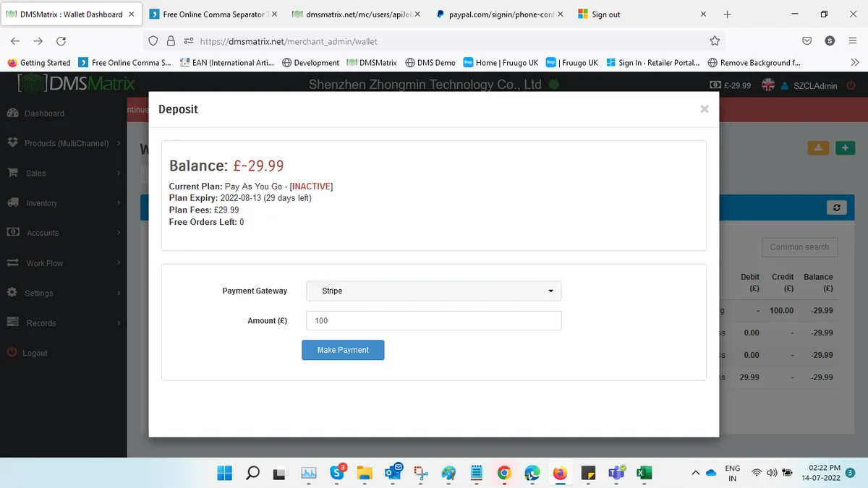The height and width of the screenshot is (488, 868).
Task: Click the table refresh icon
Action: click(836, 207)
